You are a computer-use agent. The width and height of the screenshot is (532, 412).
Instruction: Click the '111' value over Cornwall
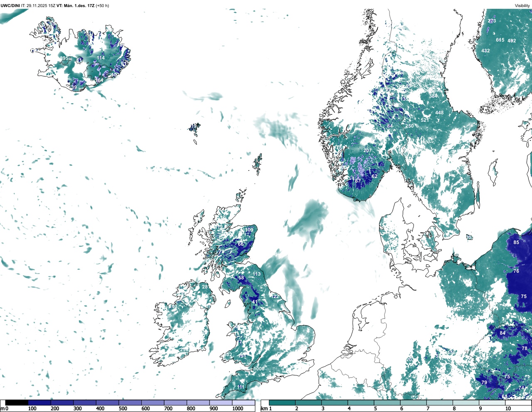(241, 387)
